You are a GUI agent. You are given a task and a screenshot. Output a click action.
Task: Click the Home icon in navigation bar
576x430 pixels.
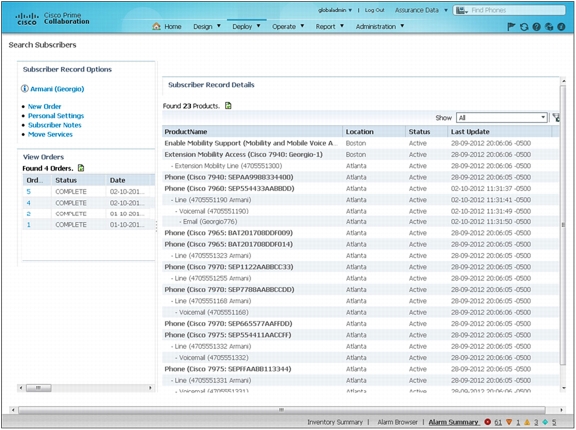point(156,26)
